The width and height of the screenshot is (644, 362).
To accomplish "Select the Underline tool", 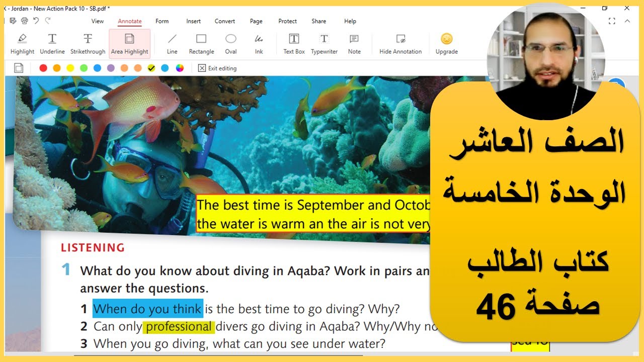I will click(x=52, y=44).
